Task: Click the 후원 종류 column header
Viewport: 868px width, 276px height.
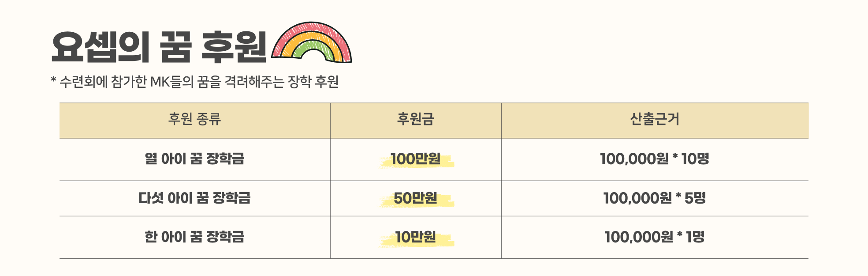Action: [x=194, y=119]
